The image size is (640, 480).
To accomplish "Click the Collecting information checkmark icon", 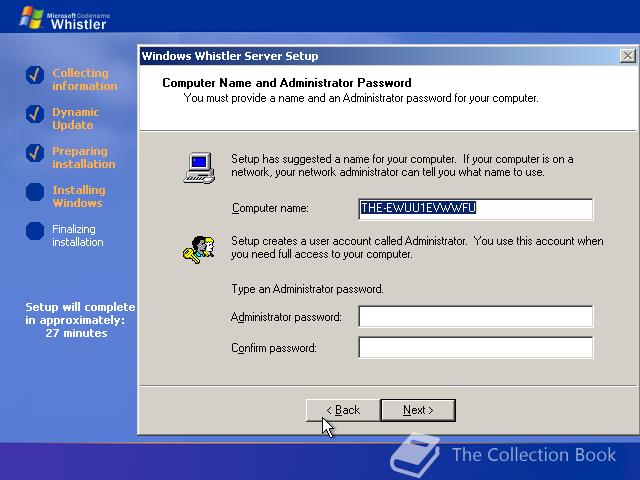I will (35, 75).
